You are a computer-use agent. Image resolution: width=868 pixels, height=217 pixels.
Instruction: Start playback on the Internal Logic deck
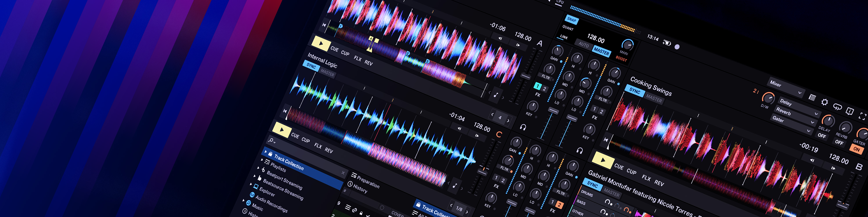coord(282,130)
